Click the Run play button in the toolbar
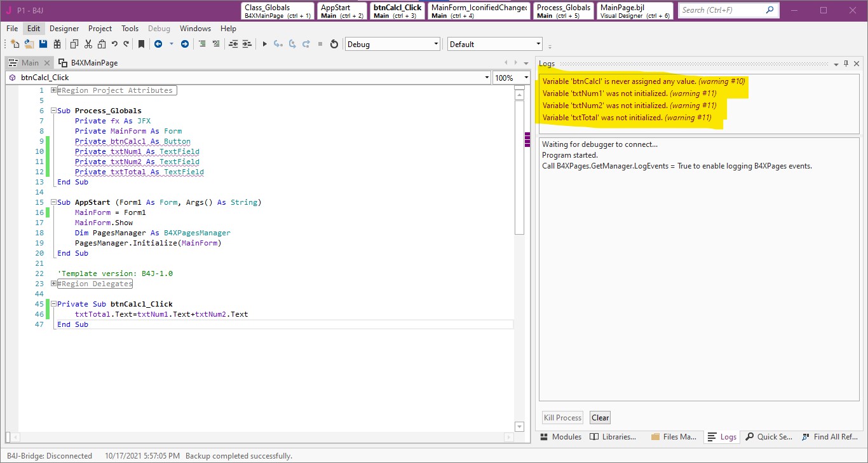Screen dimensions: 868x463 265,44
